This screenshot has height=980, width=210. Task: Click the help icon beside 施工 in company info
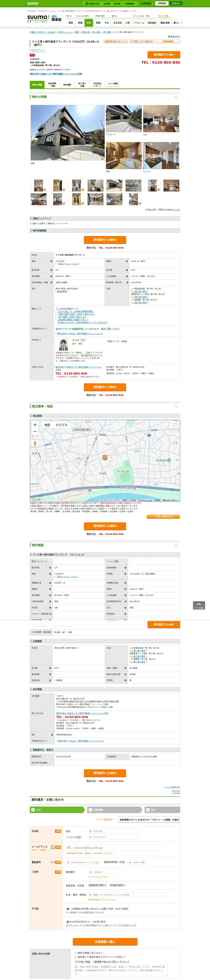point(52,735)
